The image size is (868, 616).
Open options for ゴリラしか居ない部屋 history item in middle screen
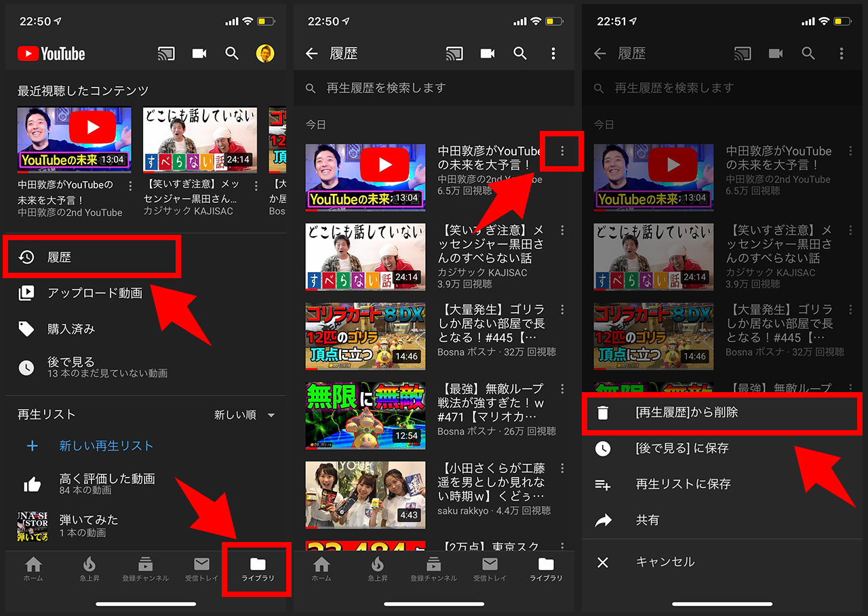point(562,309)
